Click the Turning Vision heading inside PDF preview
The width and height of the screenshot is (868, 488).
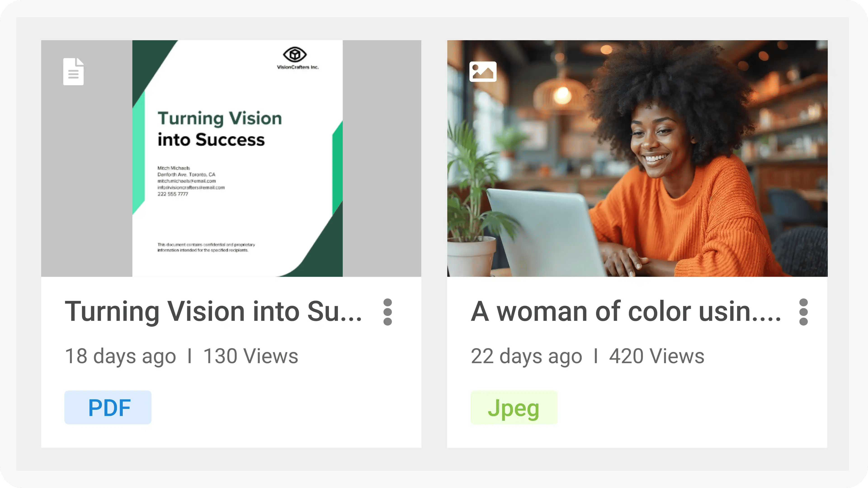[x=219, y=129]
